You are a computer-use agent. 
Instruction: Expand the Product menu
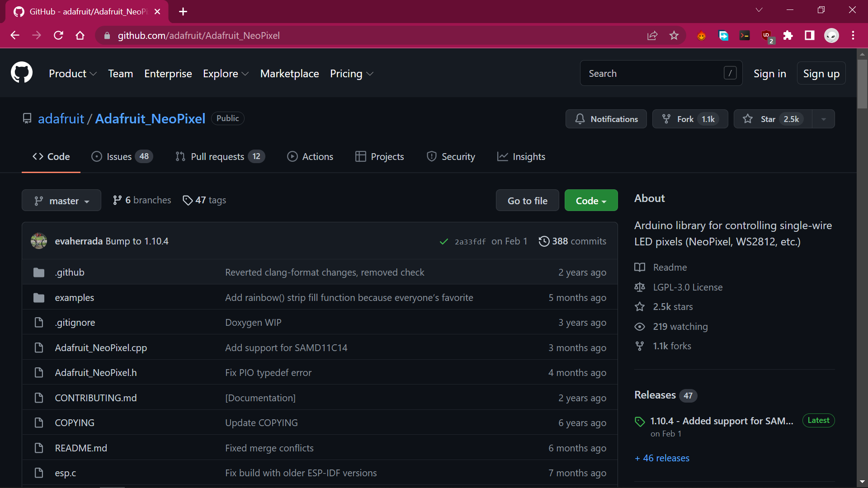pos(73,74)
